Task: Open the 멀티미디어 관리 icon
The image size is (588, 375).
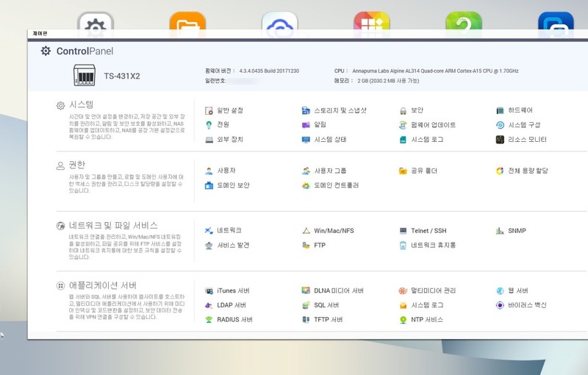Action: click(403, 290)
